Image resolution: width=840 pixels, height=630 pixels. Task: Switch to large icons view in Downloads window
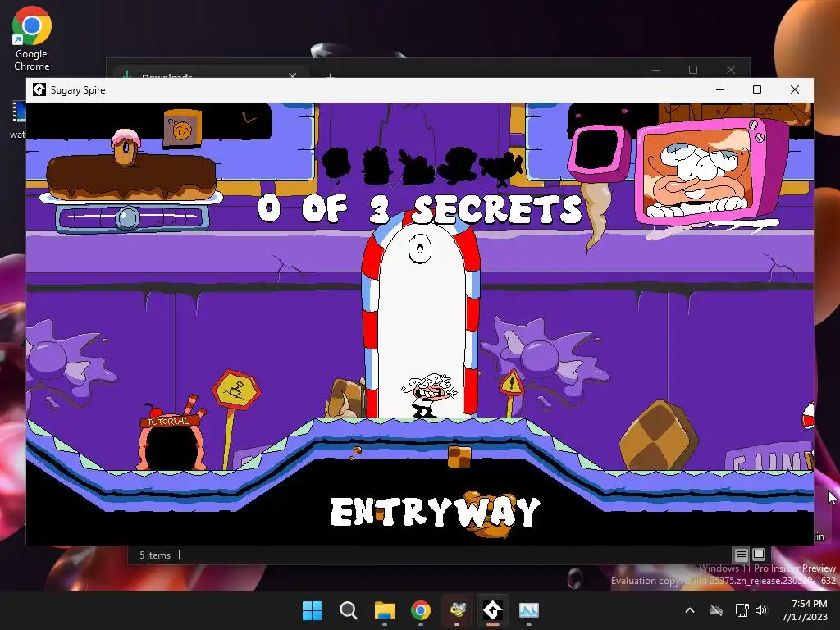click(x=759, y=555)
